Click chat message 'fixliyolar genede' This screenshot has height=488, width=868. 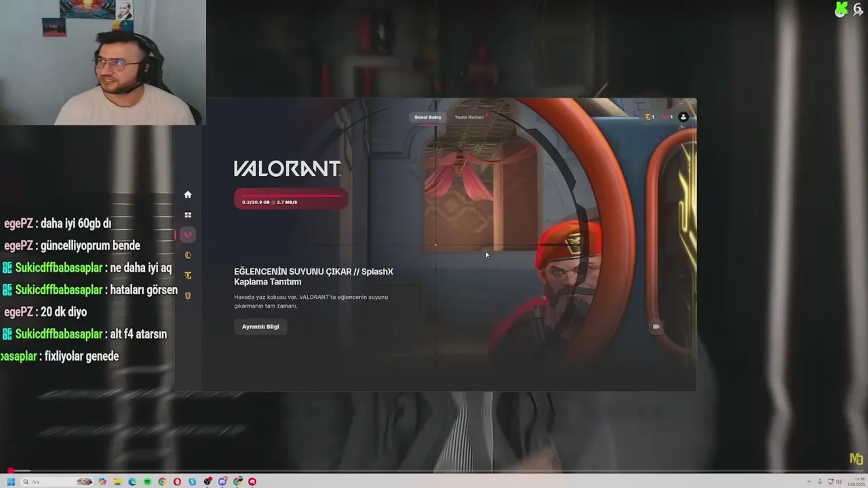tap(81, 357)
